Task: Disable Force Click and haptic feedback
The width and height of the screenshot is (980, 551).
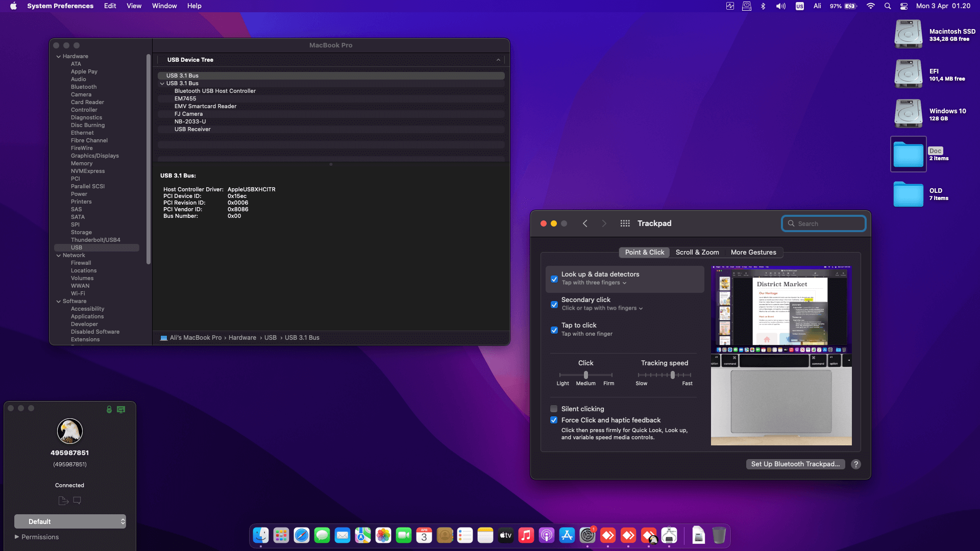Action: [554, 420]
